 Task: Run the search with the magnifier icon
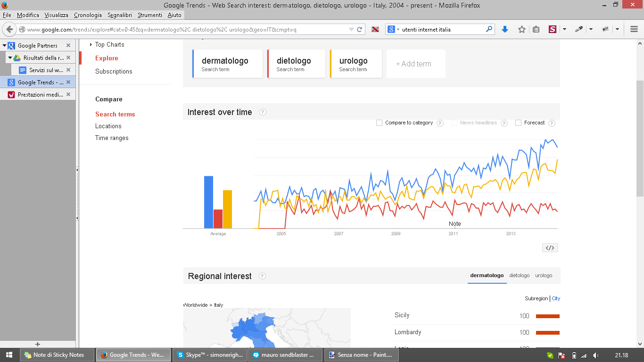point(489,29)
